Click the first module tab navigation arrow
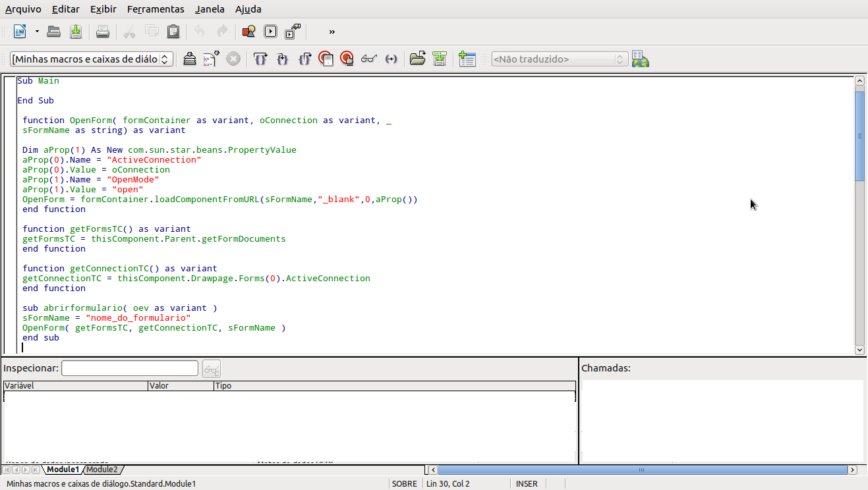 click(7, 470)
